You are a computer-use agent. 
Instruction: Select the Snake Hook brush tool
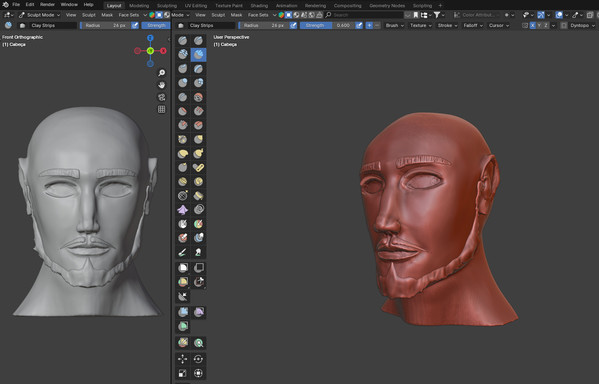coord(198,153)
